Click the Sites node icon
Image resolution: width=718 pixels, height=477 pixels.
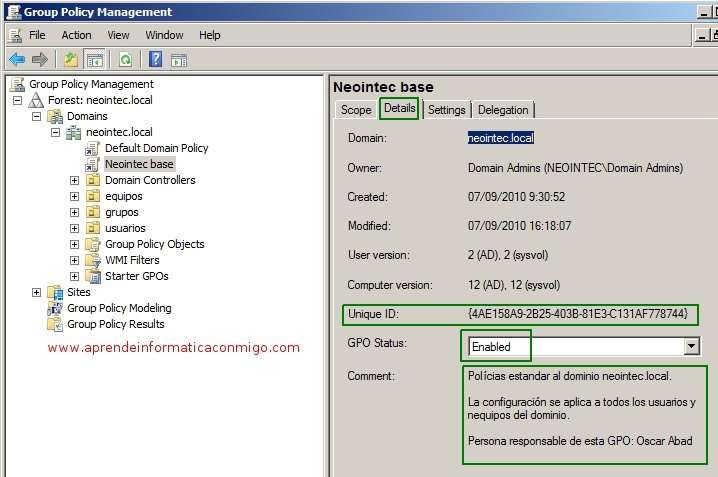tap(55, 292)
